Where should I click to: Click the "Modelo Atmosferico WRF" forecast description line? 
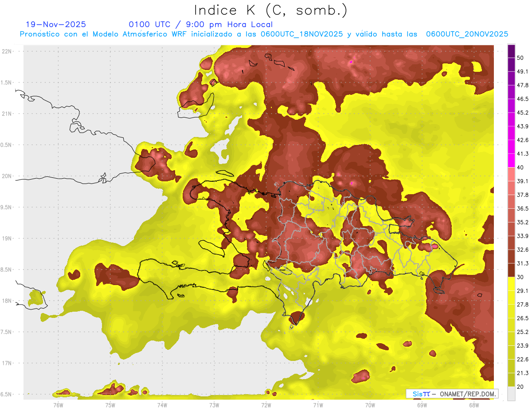click(264, 34)
